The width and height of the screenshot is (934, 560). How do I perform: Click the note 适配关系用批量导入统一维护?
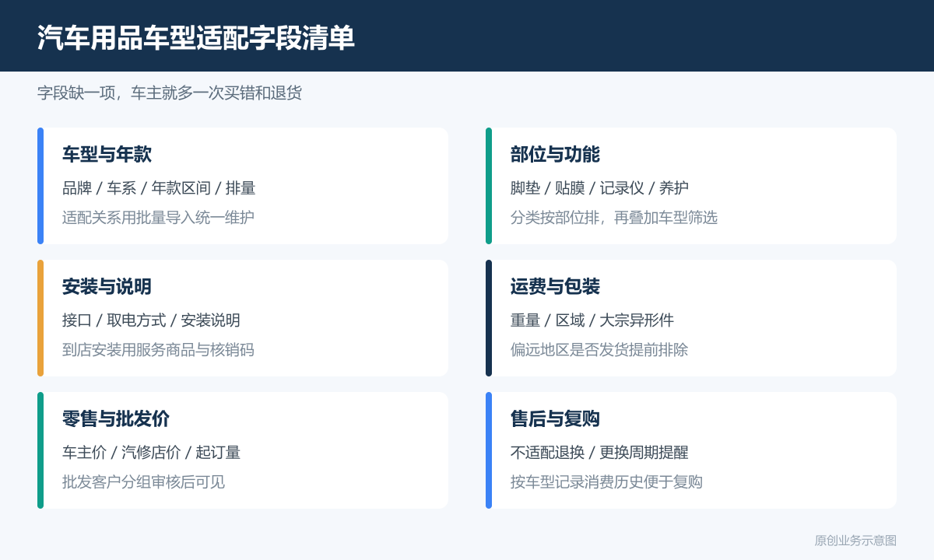[x=158, y=218]
